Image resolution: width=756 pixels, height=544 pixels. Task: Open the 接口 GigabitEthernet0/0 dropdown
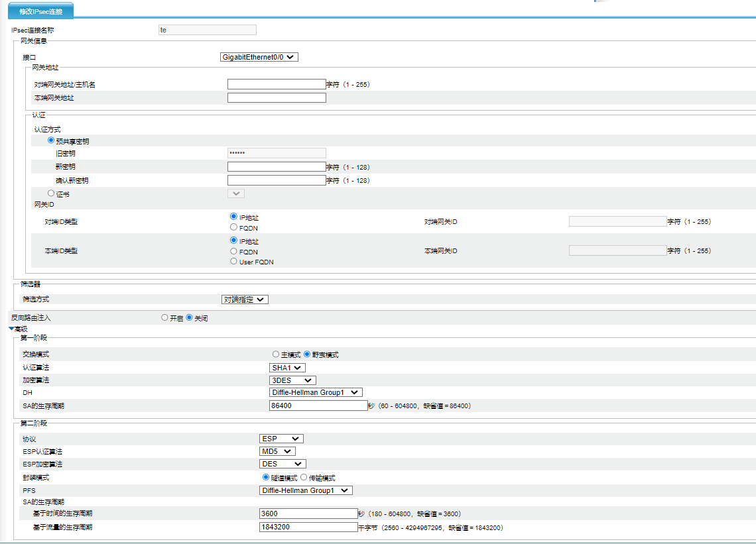pyautogui.click(x=259, y=58)
